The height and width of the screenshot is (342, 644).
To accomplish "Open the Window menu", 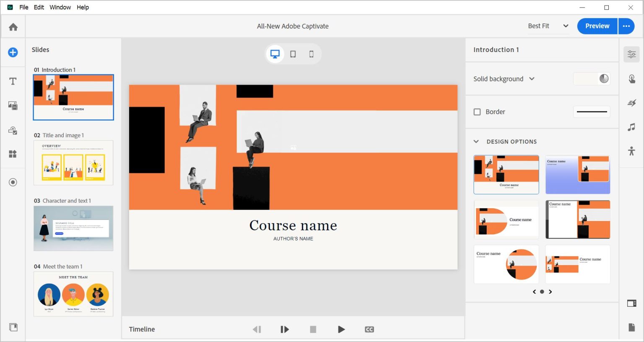I will point(60,7).
